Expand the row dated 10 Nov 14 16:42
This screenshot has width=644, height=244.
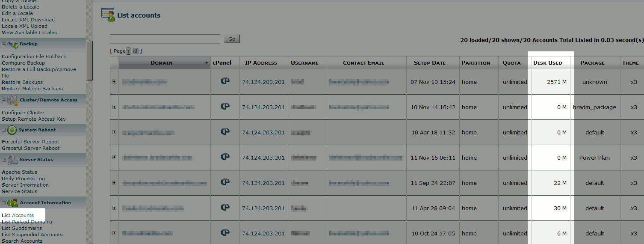114,107
